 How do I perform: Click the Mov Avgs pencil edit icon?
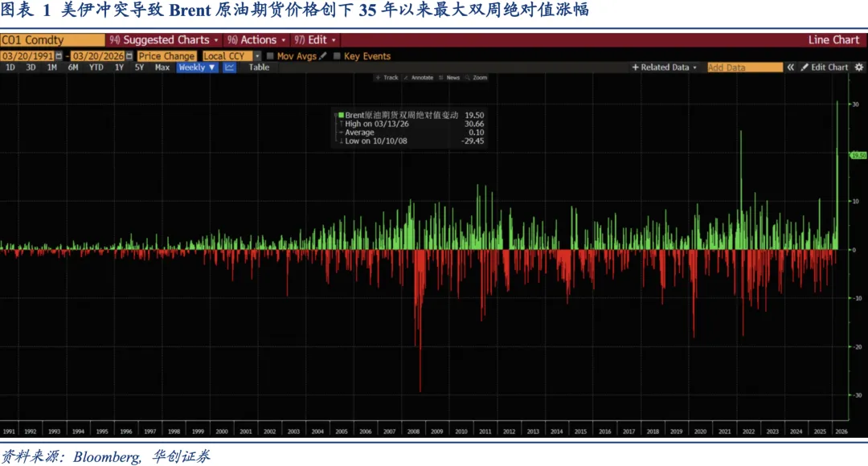pyautogui.click(x=323, y=56)
